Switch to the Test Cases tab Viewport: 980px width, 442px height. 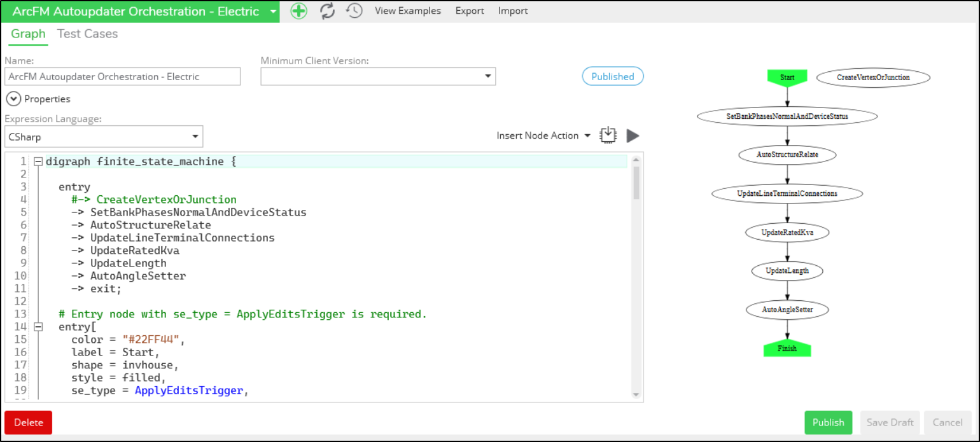tap(87, 34)
